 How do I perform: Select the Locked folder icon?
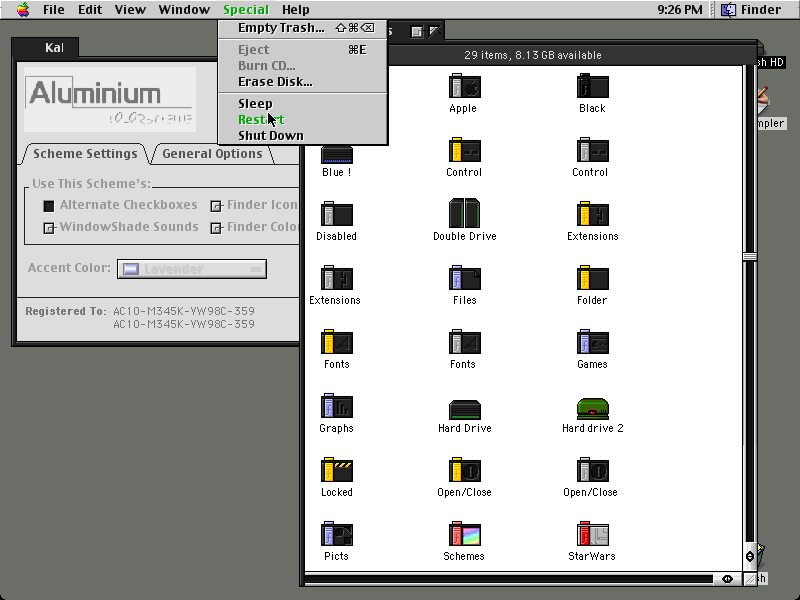pyautogui.click(x=337, y=470)
